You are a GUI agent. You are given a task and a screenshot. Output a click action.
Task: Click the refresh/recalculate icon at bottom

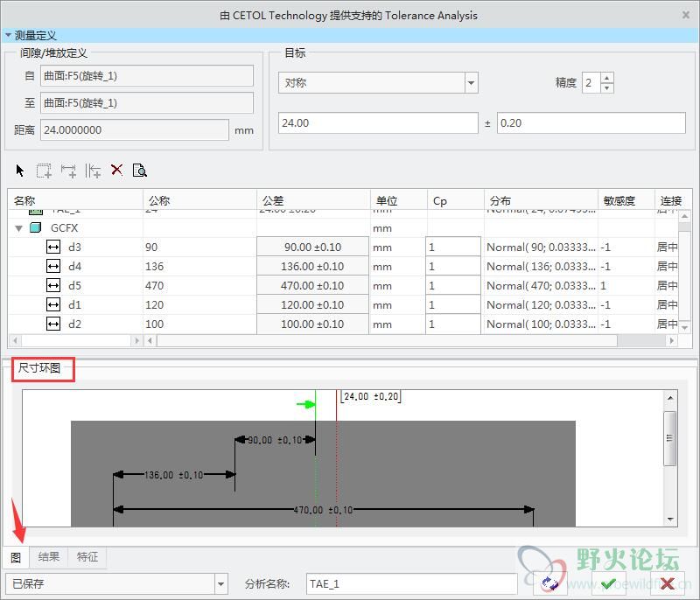point(550,583)
